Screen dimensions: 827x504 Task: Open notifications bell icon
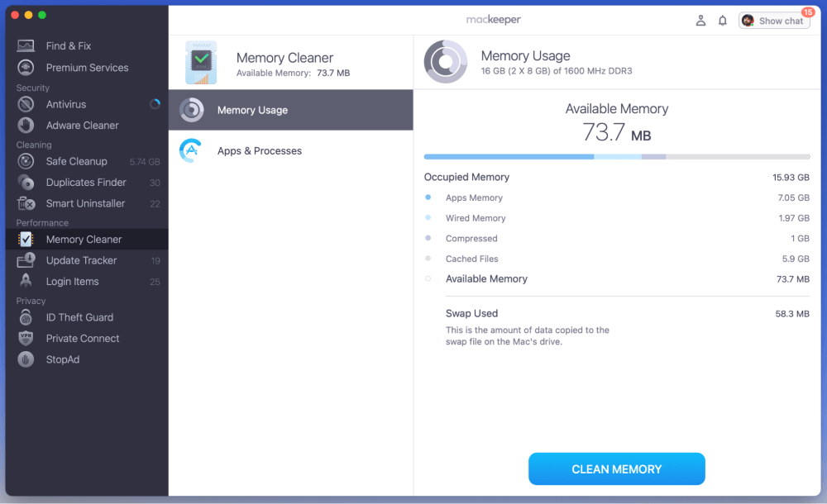click(x=723, y=21)
